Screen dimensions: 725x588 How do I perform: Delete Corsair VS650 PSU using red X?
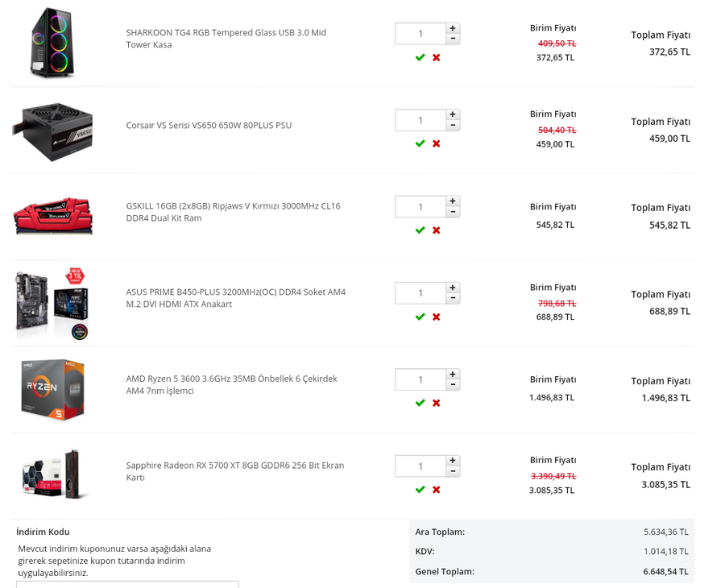coord(437,143)
